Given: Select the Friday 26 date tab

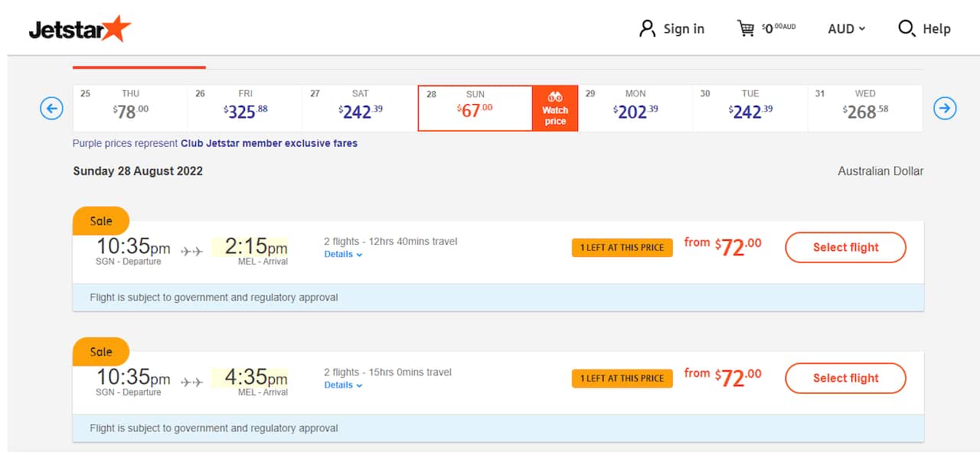Looking at the screenshot, I should click(245, 109).
